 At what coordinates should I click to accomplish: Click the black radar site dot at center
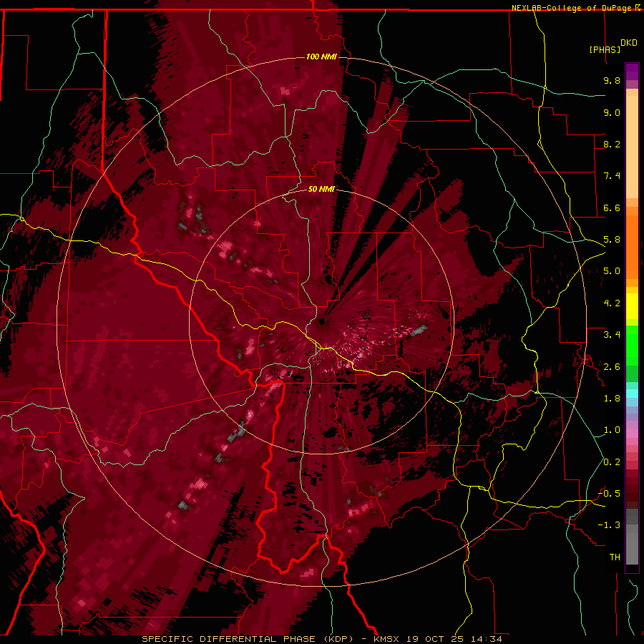point(321,321)
